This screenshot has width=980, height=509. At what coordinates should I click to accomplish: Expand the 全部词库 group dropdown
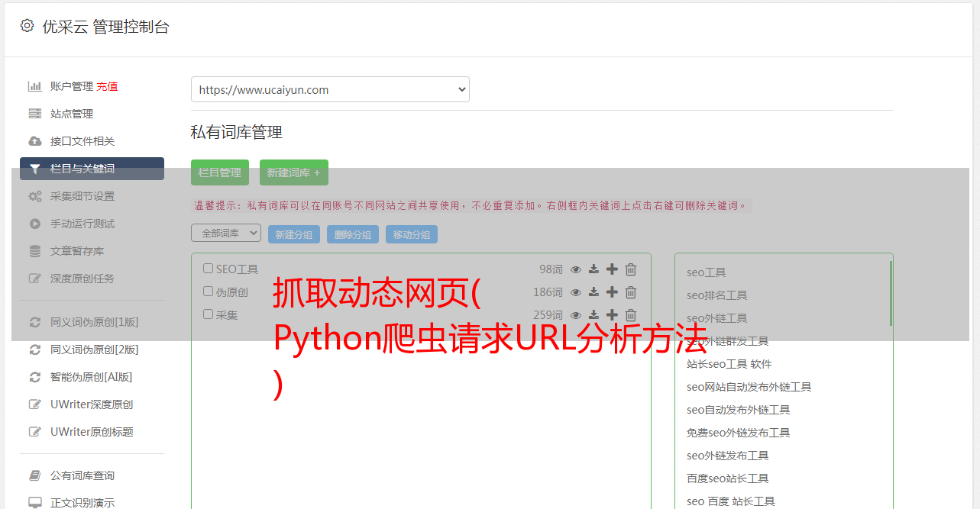click(x=226, y=233)
